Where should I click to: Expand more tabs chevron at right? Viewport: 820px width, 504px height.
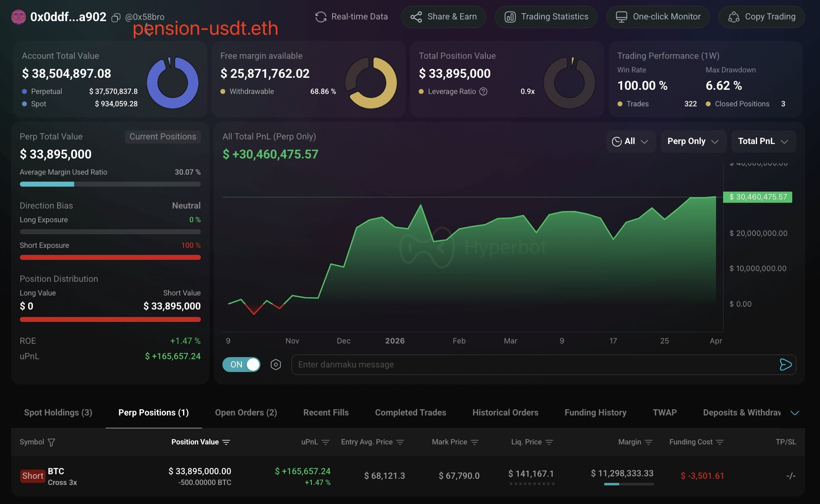pyautogui.click(x=795, y=413)
